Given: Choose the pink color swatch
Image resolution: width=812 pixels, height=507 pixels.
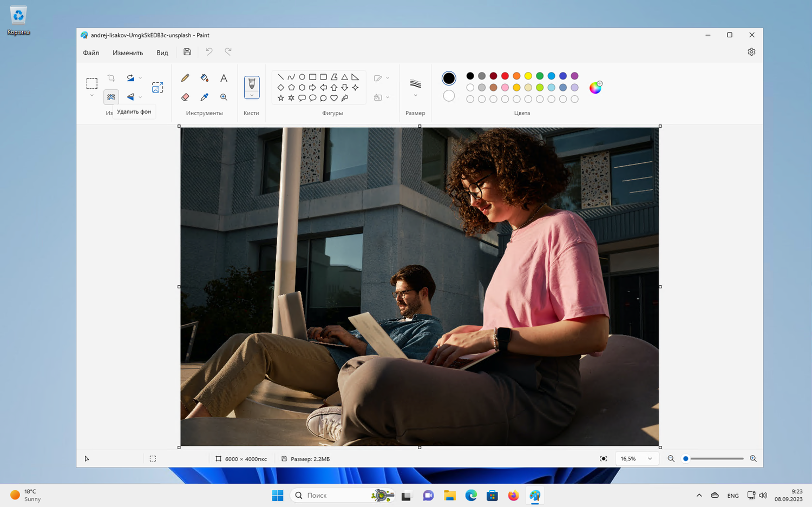Looking at the screenshot, I should click(505, 88).
